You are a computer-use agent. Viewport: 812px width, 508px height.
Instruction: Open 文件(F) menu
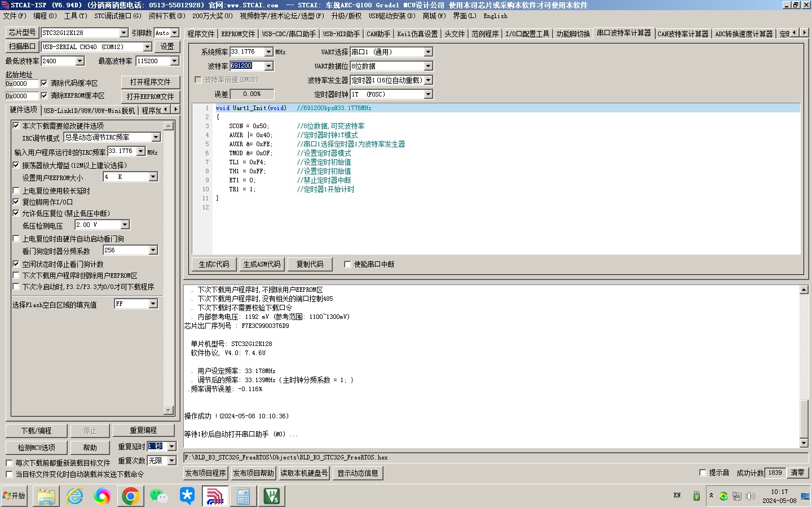[x=15, y=16]
